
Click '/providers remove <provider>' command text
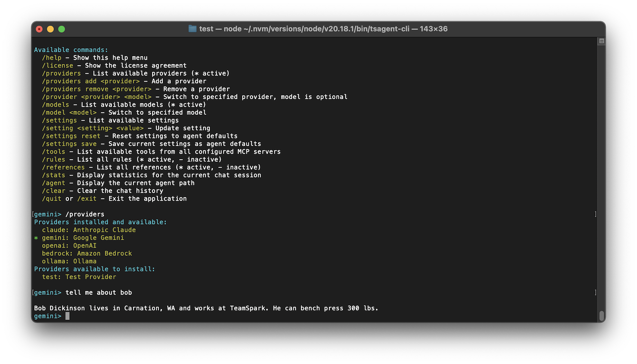(x=97, y=89)
